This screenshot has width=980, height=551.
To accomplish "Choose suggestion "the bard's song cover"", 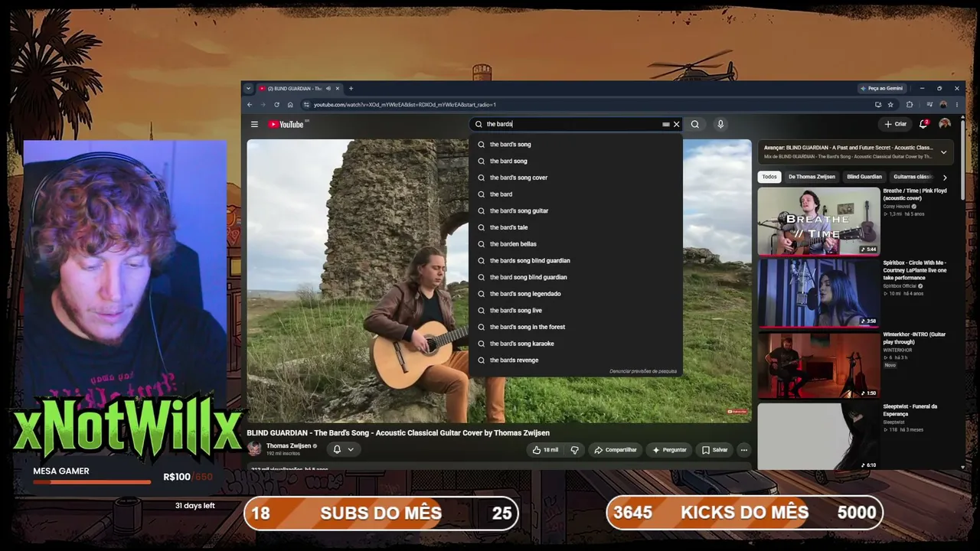I will [575, 178].
